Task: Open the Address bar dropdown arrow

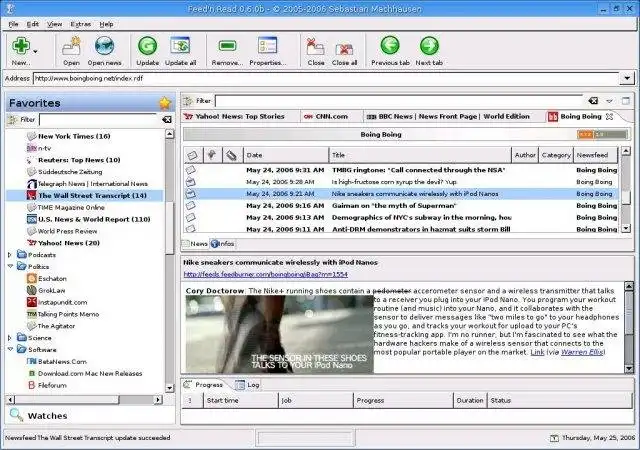Action: (627, 78)
